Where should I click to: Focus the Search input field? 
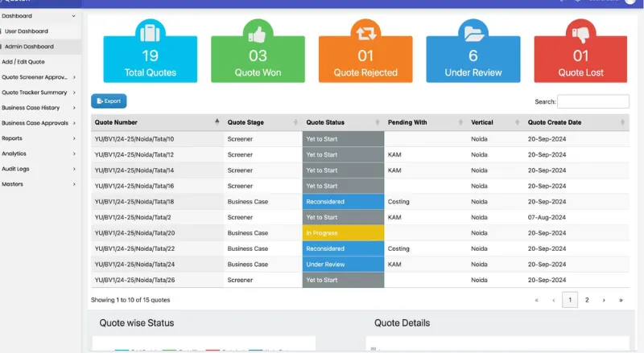[593, 101]
